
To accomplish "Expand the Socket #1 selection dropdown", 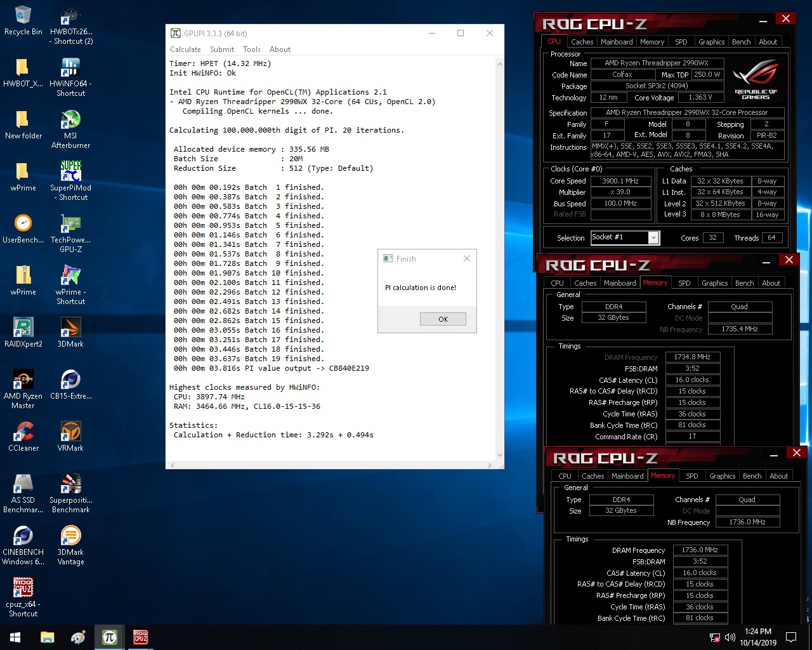I will tap(653, 237).
